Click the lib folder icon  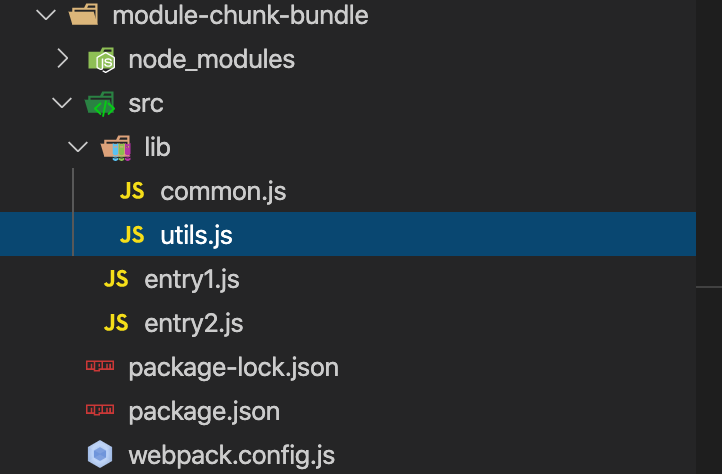[x=116, y=148]
